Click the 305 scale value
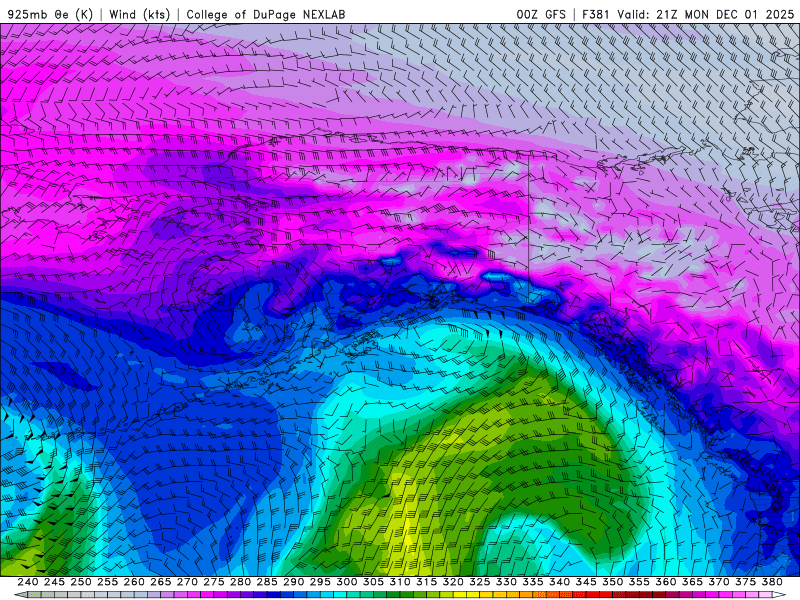The image size is (800, 600). coord(373,582)
